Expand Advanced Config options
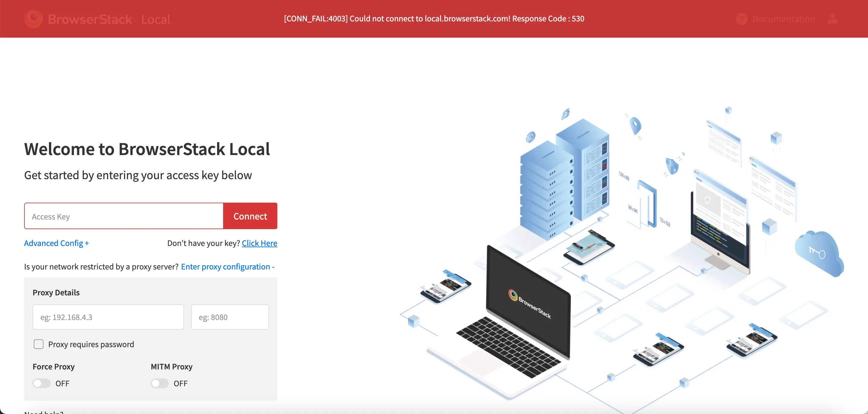The height and width of the screenshot is (414, 868). point(56,243)
